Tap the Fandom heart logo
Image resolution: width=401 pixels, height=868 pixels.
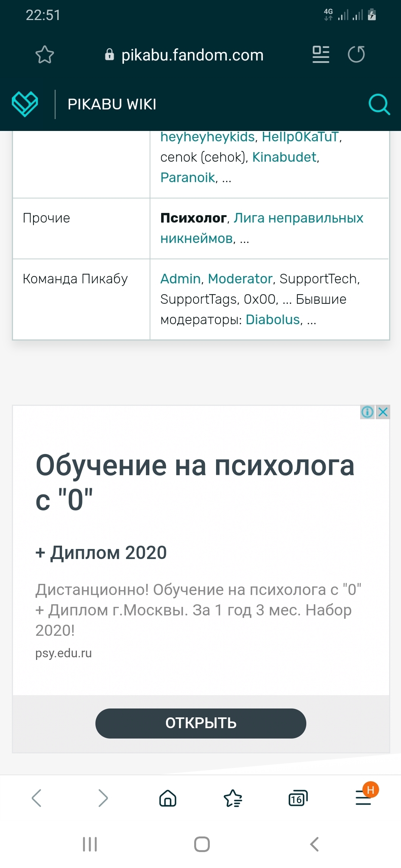25,104
